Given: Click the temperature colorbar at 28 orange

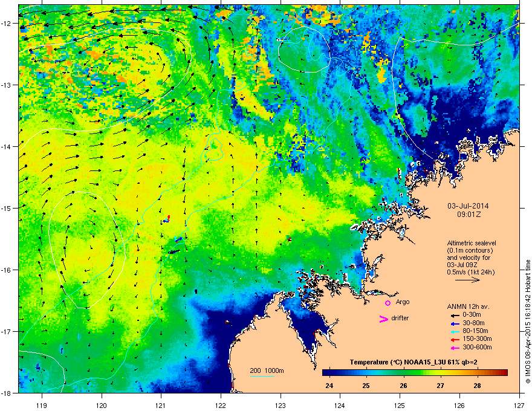Looking at the screenshot, I should tap(478, 373).
